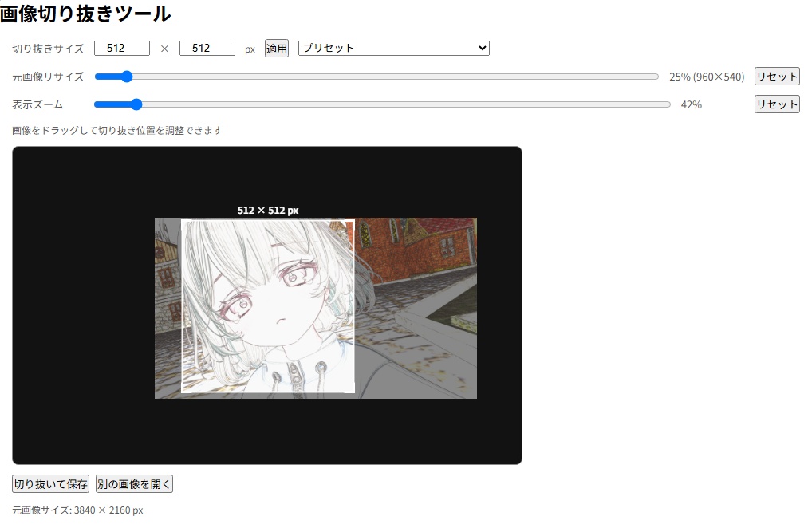
Task: Reset the 表示ズーム value
Action: 777,104
